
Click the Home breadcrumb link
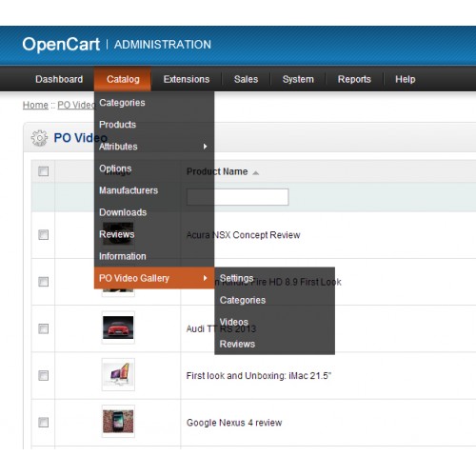click(35, 105)
